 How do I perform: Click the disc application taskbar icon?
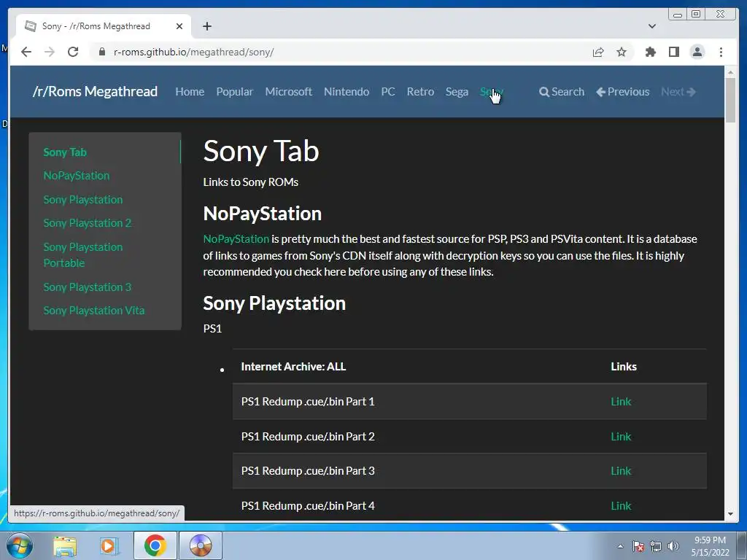tap(201, 545)
